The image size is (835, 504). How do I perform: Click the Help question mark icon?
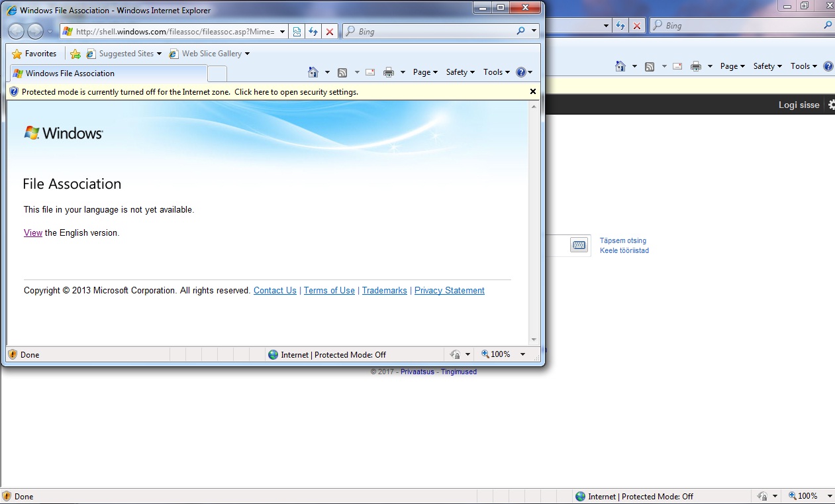pyautogui.click(x=520, y=72)
